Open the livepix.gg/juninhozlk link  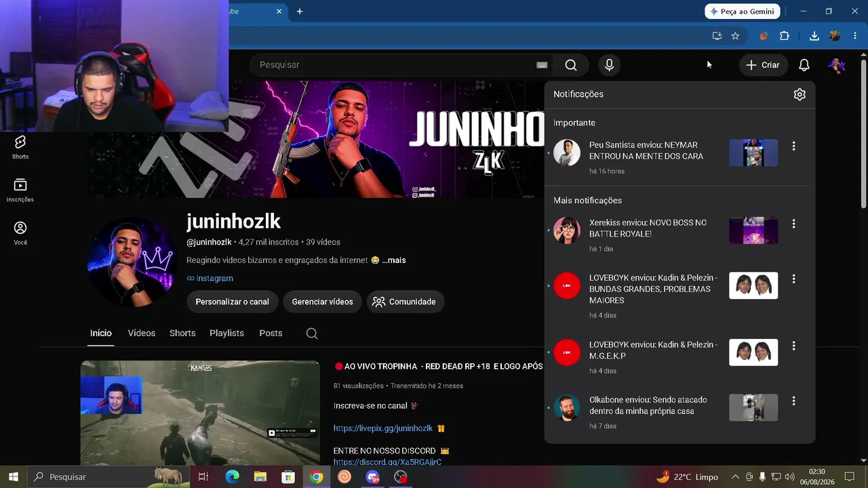tap(383, 428)
